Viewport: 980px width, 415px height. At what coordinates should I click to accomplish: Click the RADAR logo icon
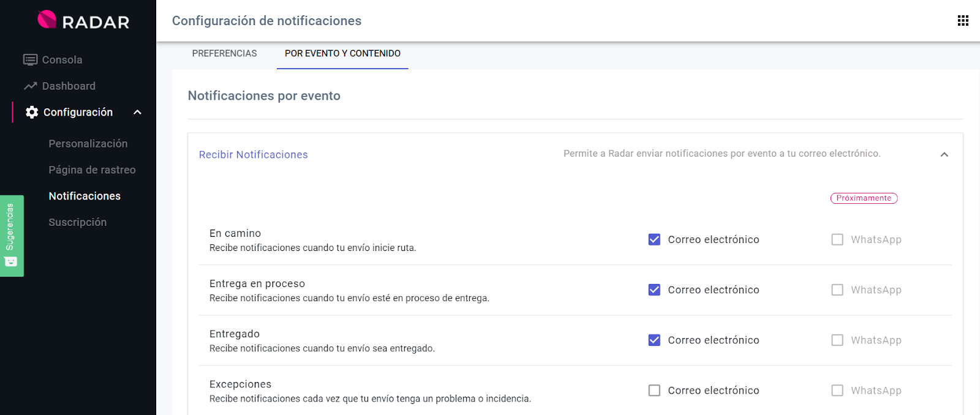point(47,20)
